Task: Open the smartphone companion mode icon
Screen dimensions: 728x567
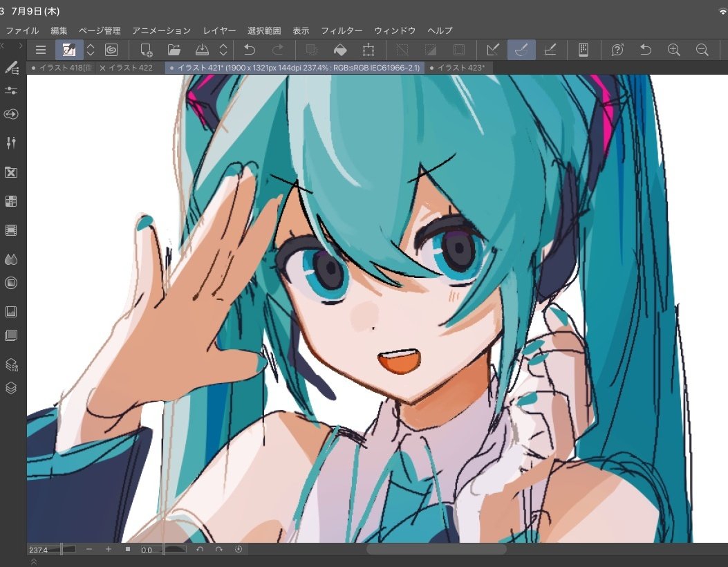Action: [x=584, y=50]
